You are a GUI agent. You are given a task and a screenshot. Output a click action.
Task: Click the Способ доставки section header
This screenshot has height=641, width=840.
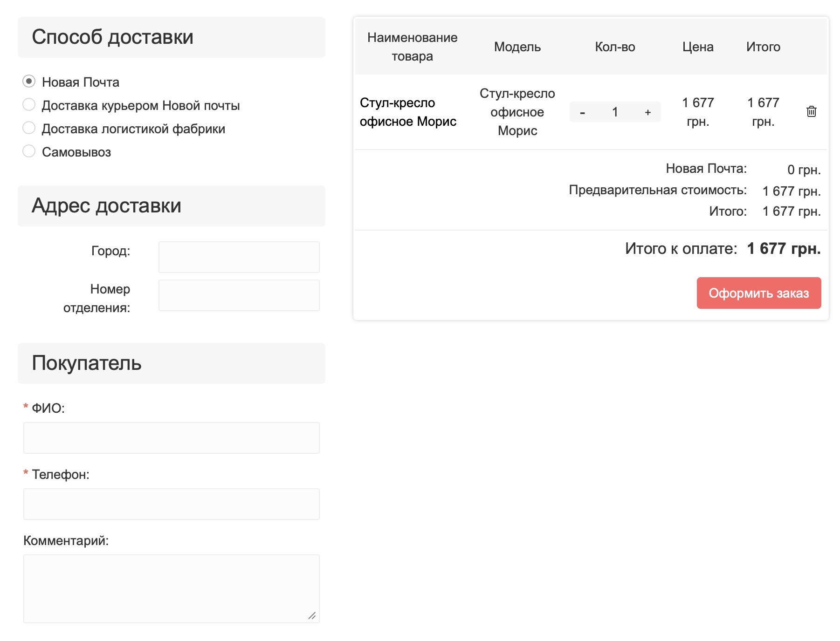point(112,37)
